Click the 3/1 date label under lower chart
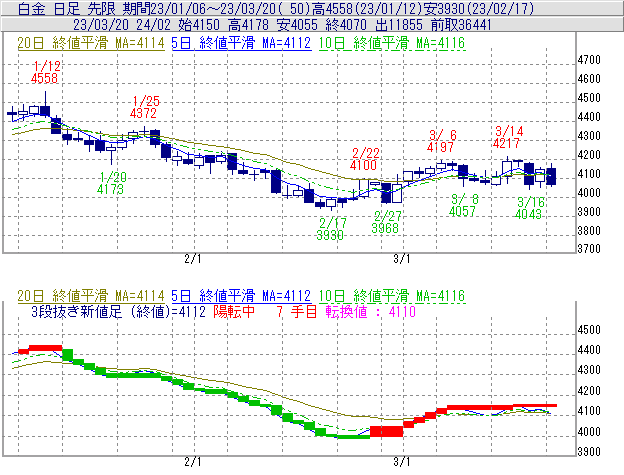The image size is (624, 475). (402, 462)
